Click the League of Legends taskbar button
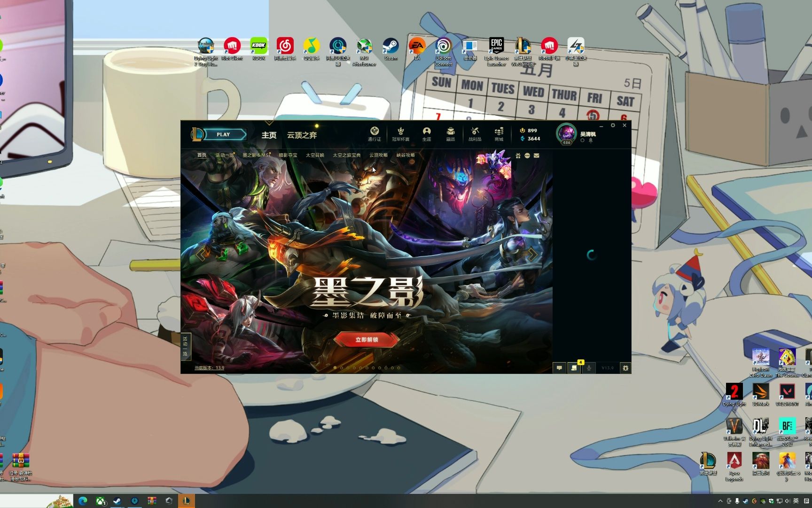This screenshot has height=508, width=812. tap(186, 501)
